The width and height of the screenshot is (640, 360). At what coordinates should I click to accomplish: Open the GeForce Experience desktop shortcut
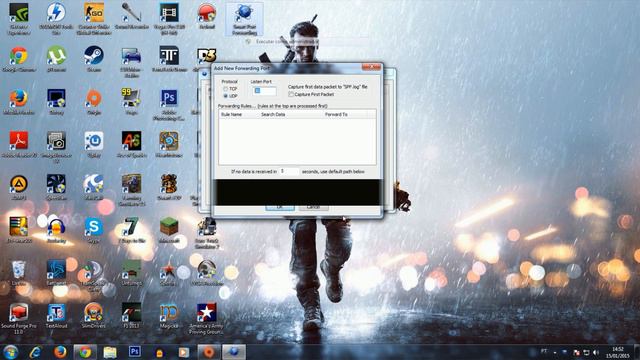tap(19, 18)
